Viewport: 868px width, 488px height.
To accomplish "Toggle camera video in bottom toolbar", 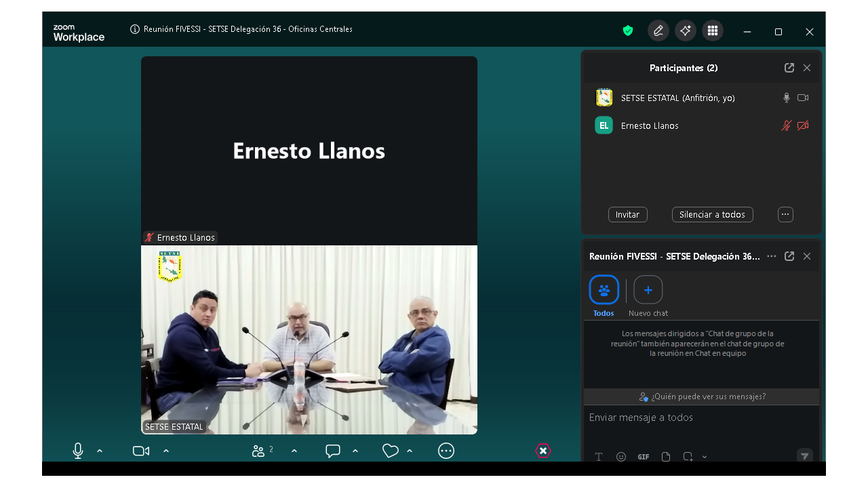I will click(141, 451).
